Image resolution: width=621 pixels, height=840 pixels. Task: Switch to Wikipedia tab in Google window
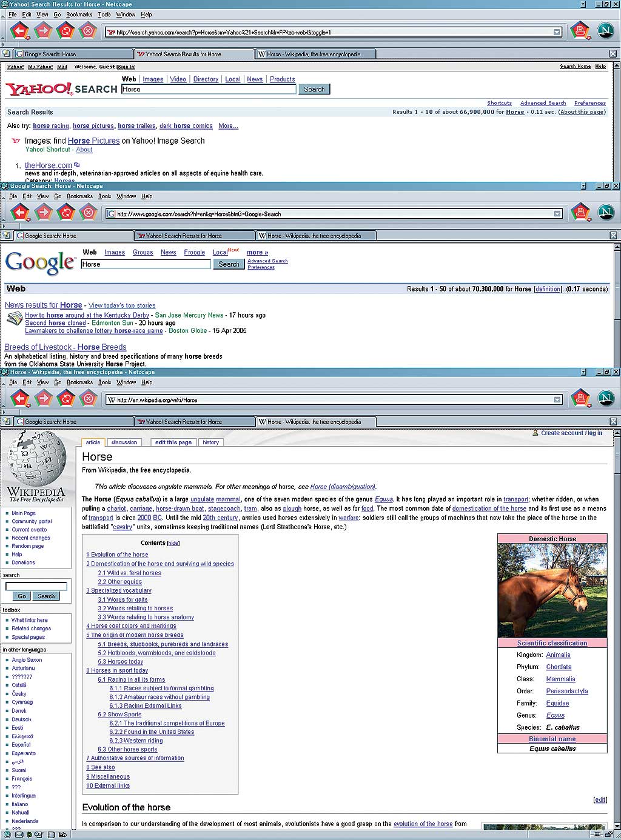(x=316, y=236)
